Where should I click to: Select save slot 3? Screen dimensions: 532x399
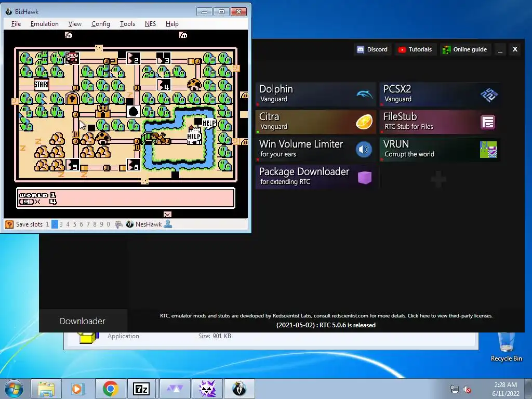coord(61,224)
